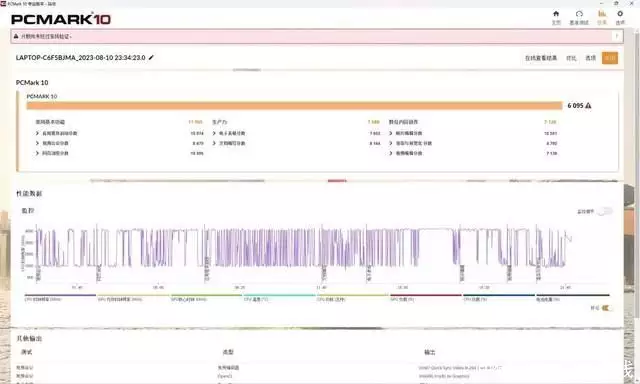Click the PCMark 10 logo

coord(61,19)
